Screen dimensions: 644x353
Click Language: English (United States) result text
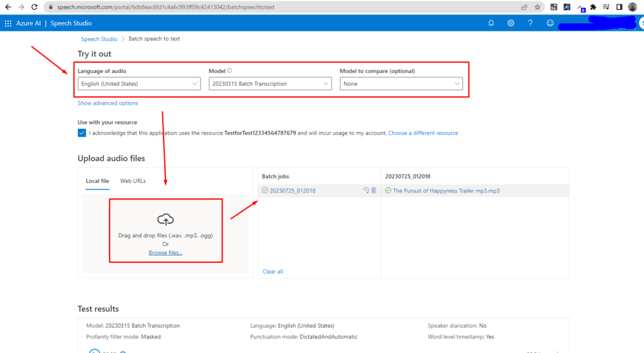(292, 325)
